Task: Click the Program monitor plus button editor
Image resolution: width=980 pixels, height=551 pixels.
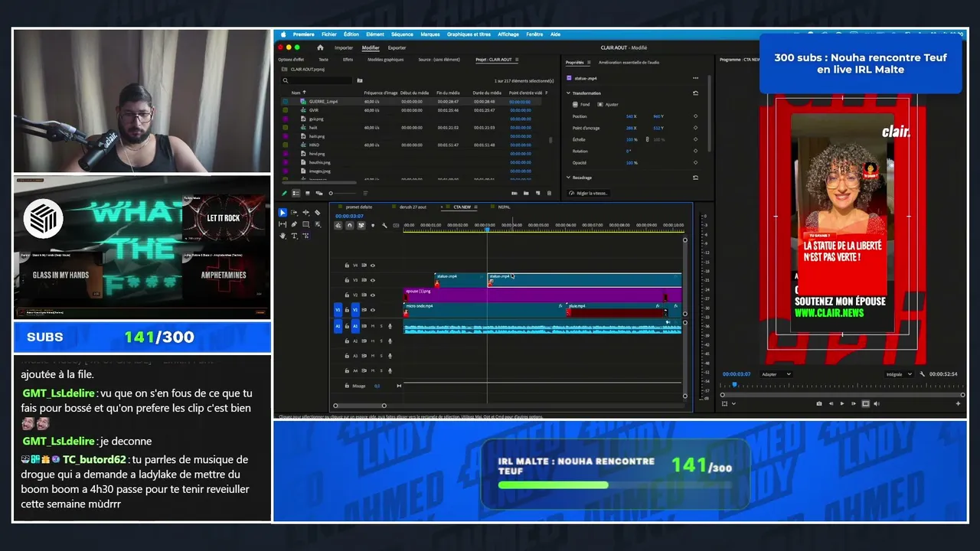Action: click(x=958, y=403)
